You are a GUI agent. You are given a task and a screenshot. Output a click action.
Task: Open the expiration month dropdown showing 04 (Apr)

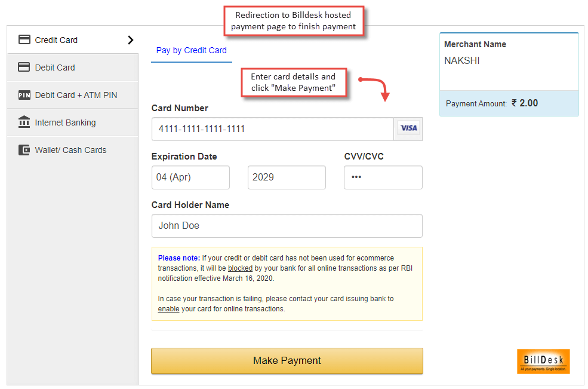190,177
